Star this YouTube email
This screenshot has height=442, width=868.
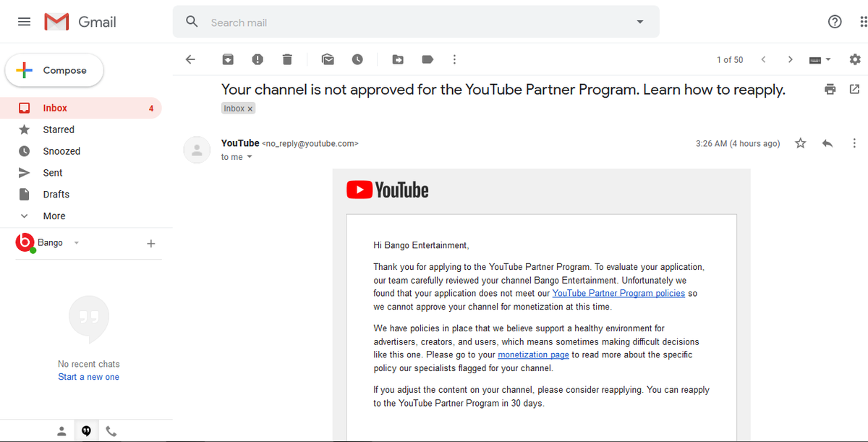[800, 143]
